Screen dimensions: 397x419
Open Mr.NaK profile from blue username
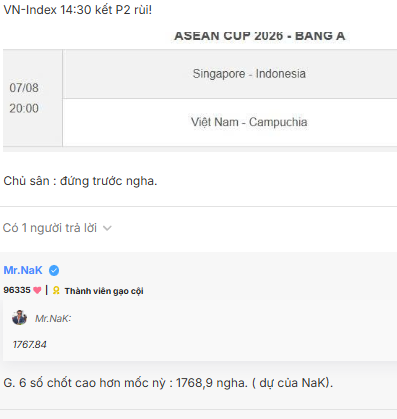pos(23,270)
